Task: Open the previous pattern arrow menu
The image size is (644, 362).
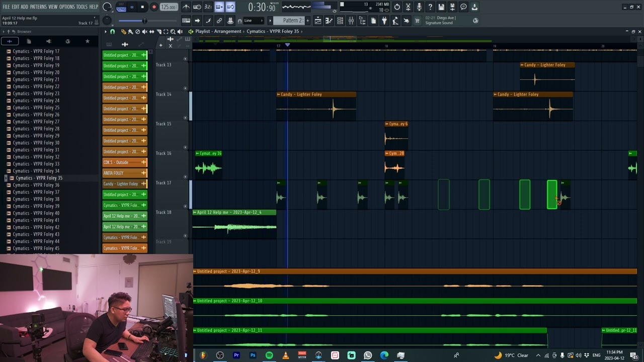Action: 270,21
